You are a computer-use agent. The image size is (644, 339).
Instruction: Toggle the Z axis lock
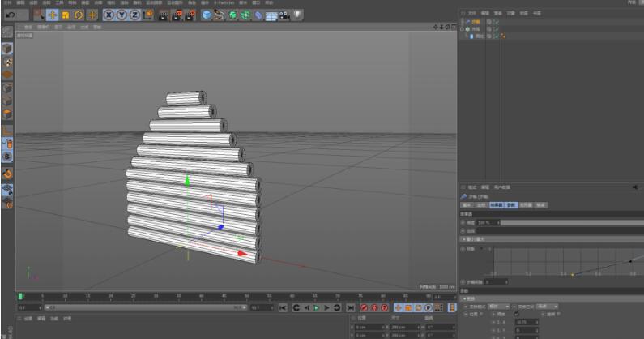pyautogui.click(x=134, y=15)
